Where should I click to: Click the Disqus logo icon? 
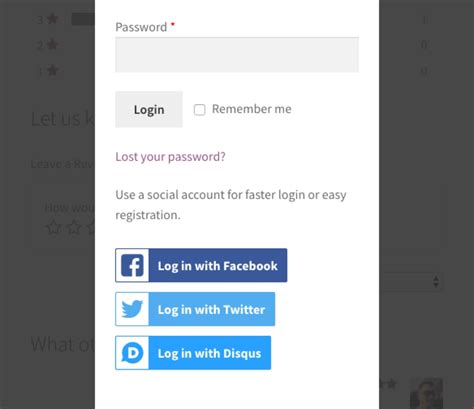tap(132, 353)
